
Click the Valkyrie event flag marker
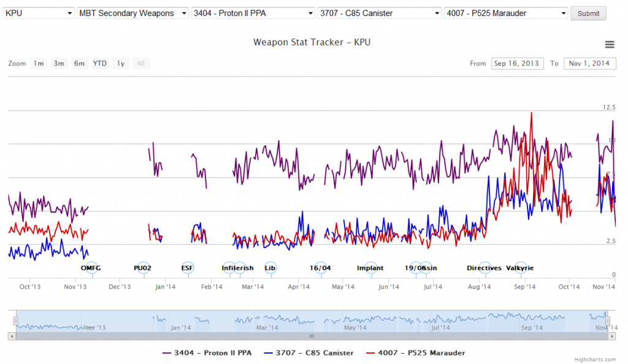point(519,268)
